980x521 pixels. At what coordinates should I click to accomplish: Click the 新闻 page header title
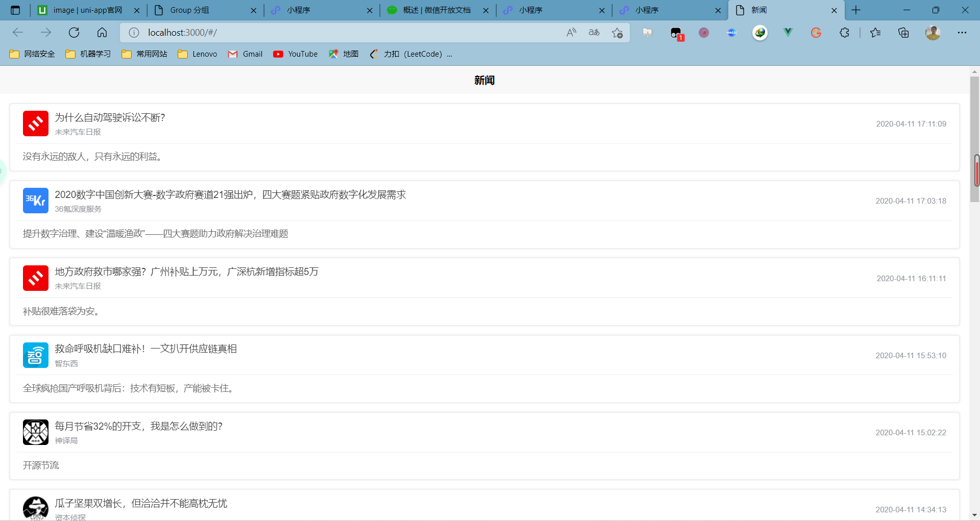click(484, 80)
